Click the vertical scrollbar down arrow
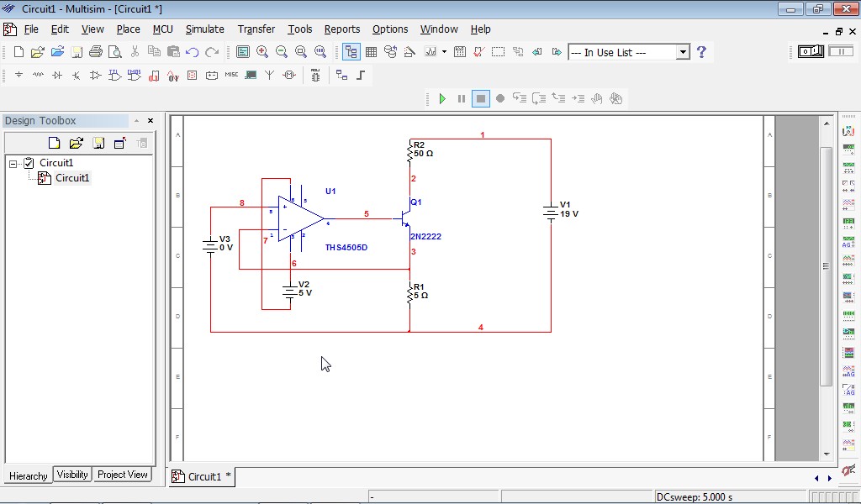The height and width of the screenshot is (504, 861). coord(827,454)
